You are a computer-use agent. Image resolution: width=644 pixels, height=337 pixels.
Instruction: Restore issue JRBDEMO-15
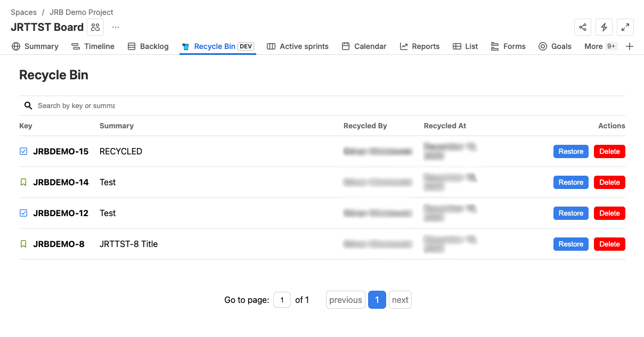pyautogui.click(x=570, y=152)
